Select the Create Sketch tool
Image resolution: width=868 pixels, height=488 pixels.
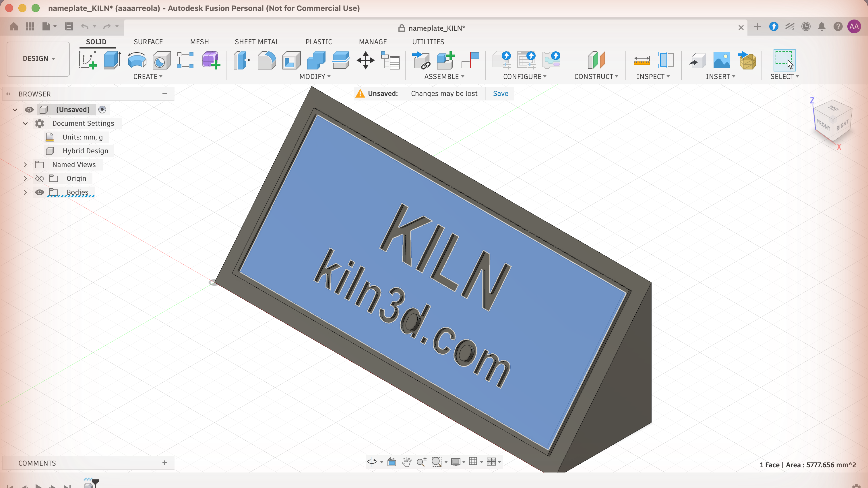88,60
